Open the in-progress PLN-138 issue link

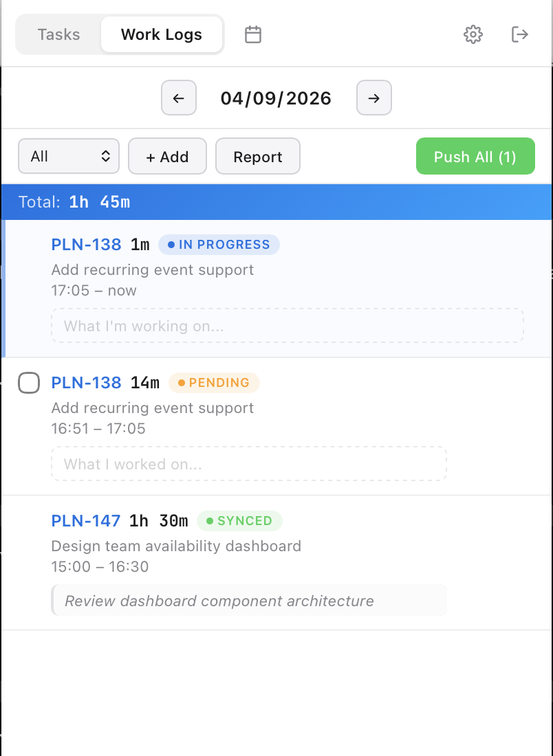pyautogui.click(x=86, y=245)
